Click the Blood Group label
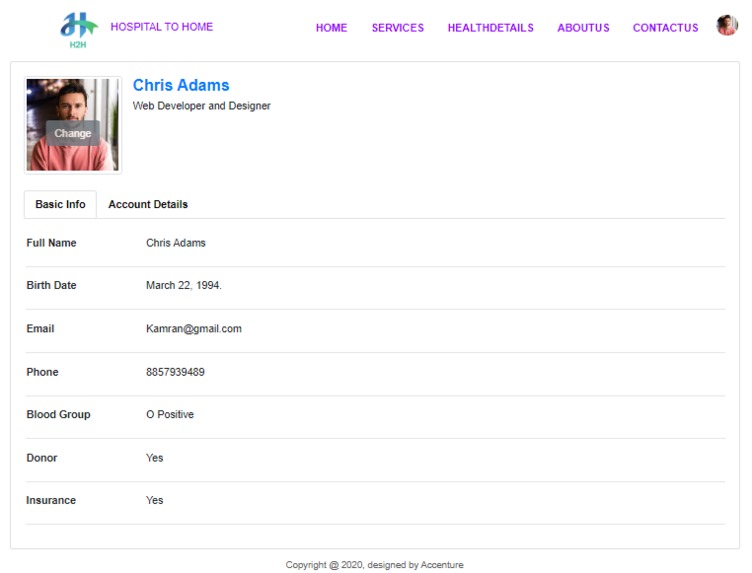Viewport: 752px width, 573px height. coord(58,414)
